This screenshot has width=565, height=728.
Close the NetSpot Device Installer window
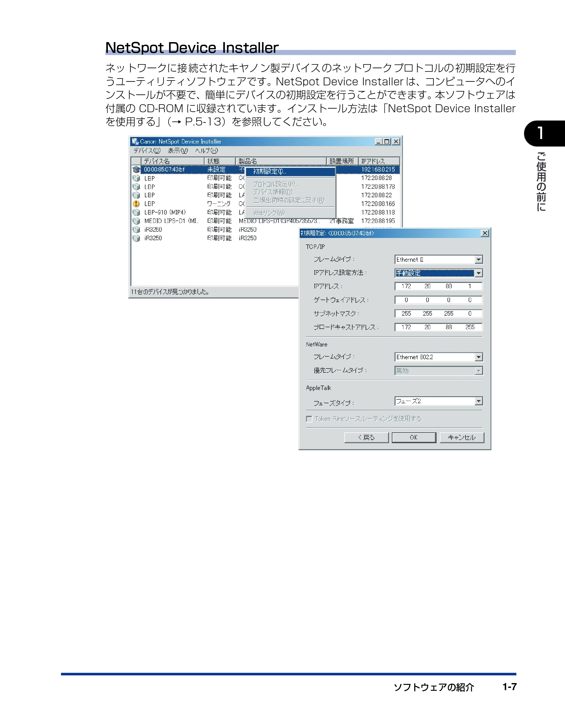396,142
